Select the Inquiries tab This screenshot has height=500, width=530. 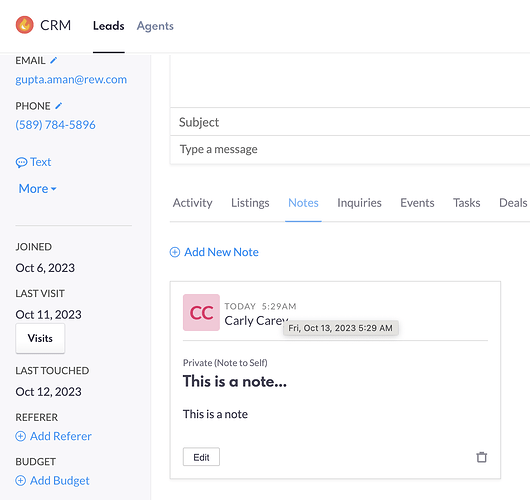[359, 203]
